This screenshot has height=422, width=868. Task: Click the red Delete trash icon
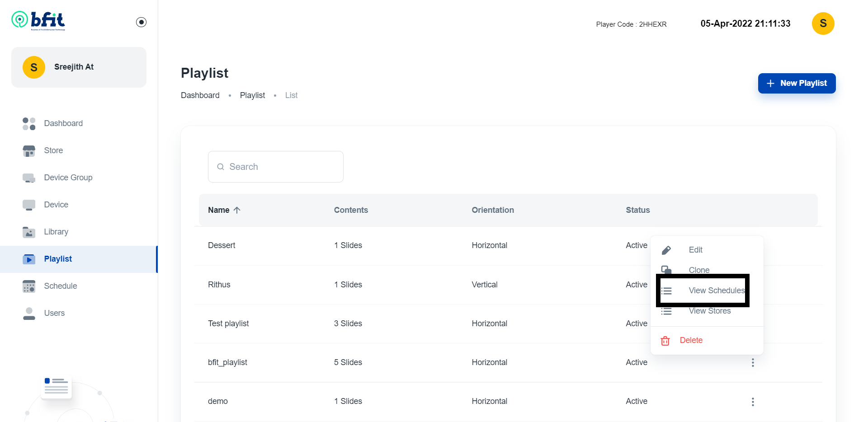(665, 341)
